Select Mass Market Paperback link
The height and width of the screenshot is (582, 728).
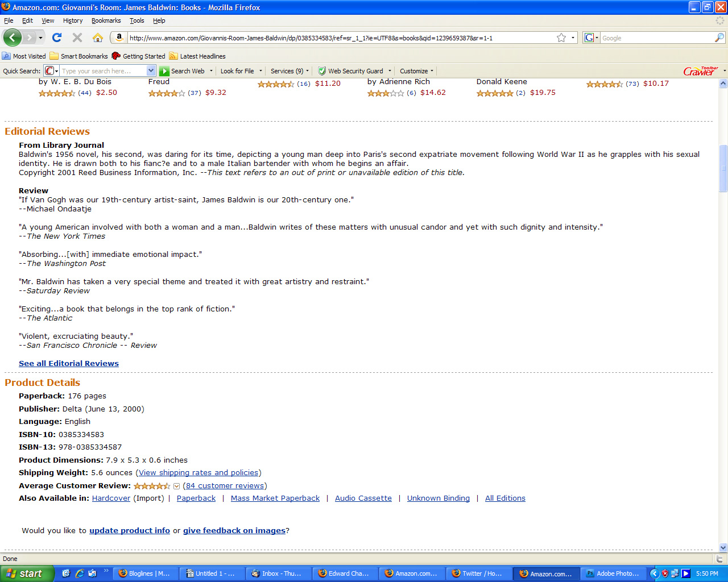275,498
